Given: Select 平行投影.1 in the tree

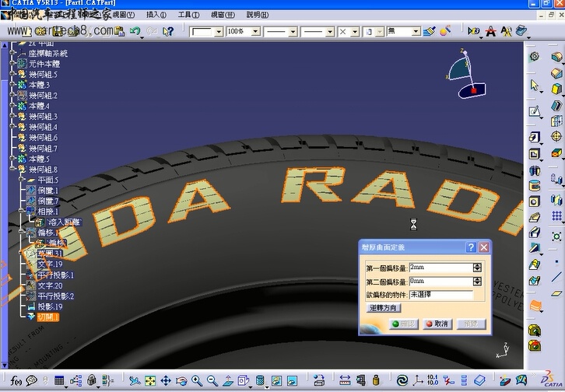Looking at the screenshot, I should [55, 275].
